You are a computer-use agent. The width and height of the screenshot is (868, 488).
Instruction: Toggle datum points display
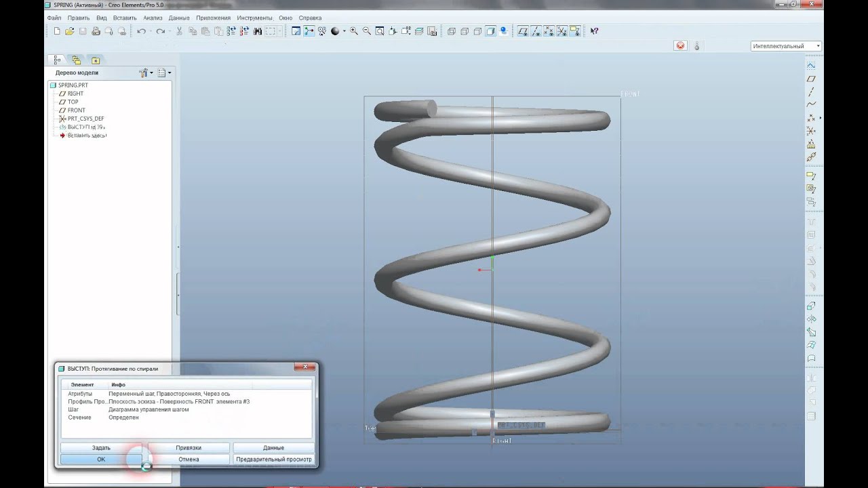(x=549, y=31)
